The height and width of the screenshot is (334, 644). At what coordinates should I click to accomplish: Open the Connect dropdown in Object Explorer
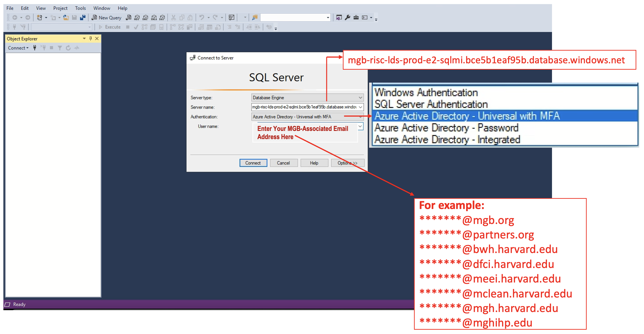point(18,48)
